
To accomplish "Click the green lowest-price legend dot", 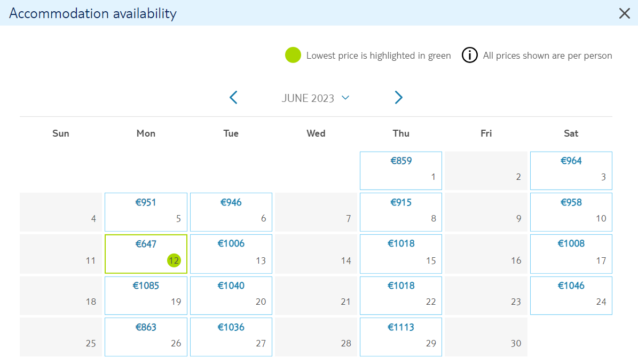I will (293, 56).
